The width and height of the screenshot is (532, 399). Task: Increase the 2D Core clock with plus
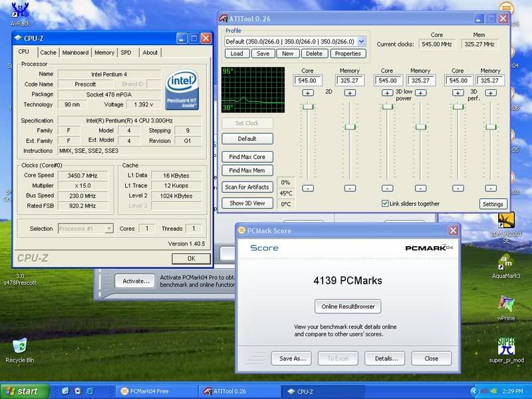[x=308, y=92]
